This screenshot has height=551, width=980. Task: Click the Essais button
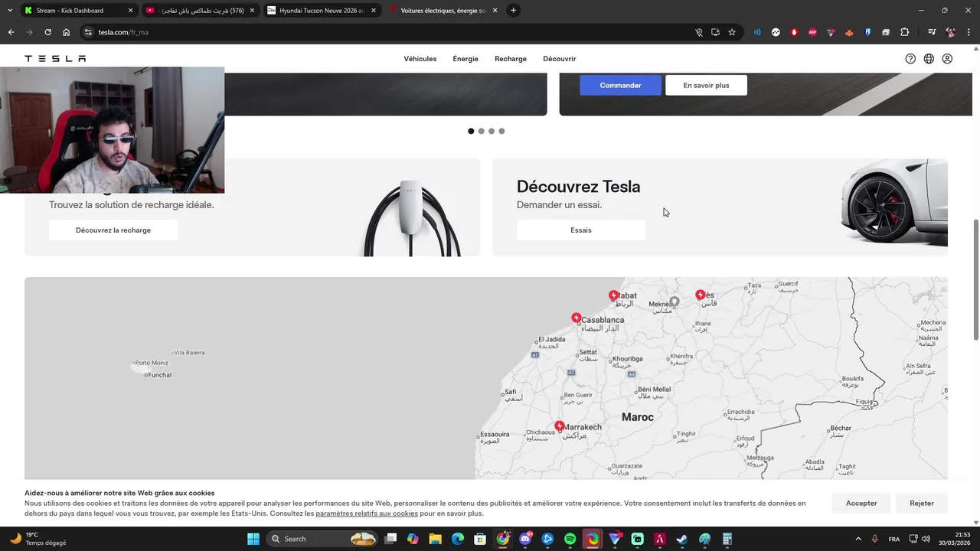[x=581, y=230]
